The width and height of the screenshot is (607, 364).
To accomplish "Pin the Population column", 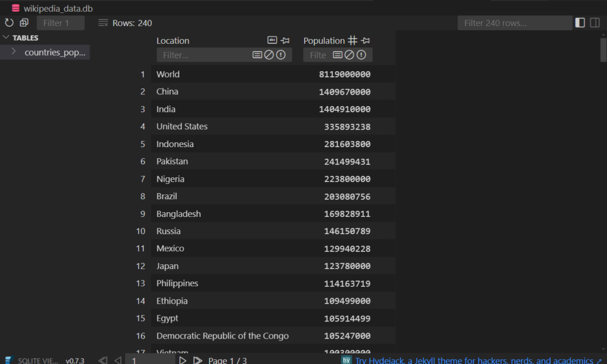I will (x=366, y=40).
